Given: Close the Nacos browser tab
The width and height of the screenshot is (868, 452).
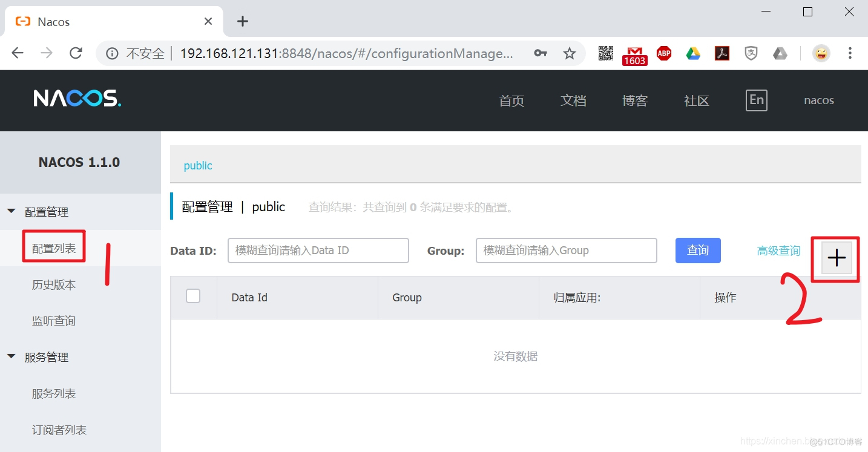Looking at the screenshot, I should coord(208,21).
